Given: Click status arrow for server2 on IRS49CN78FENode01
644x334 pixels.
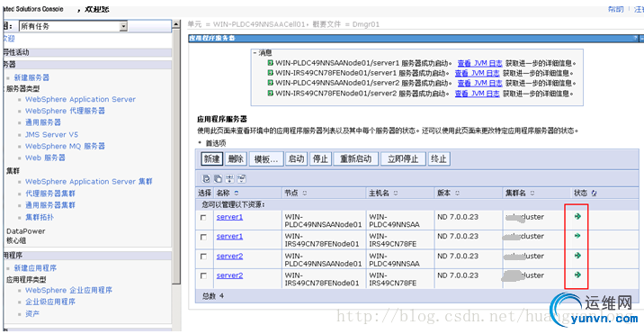Looking at the screenshot, I should tap(577, 275).
